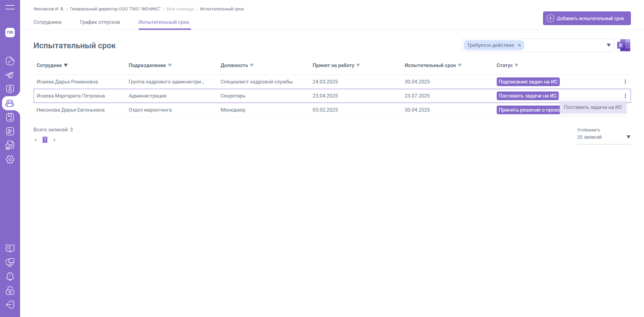Open the open-book knowledge base icon
The image size is (644, 317).
point(10,248)
